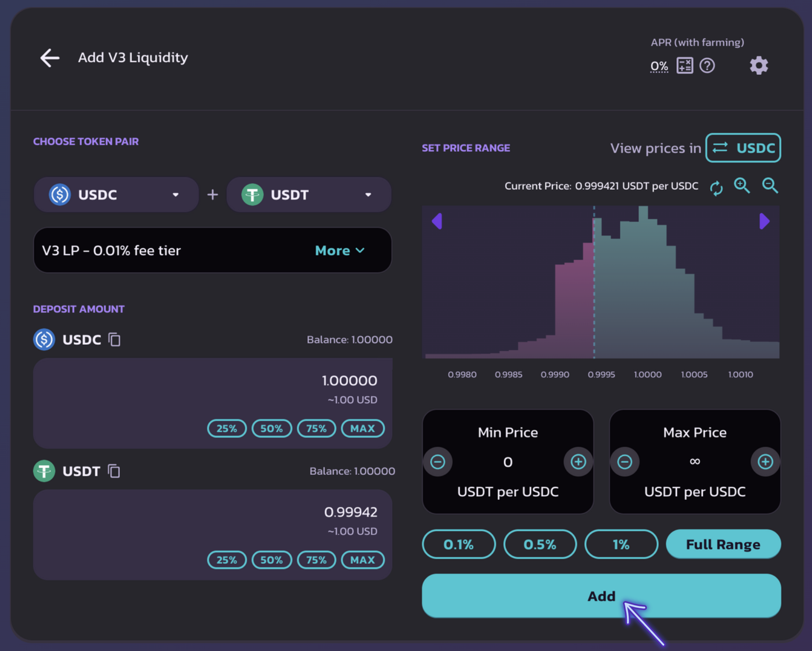Select the 0.1% price range preset
The height and width of the screenshot is (651, 812).
click(459, 544)
